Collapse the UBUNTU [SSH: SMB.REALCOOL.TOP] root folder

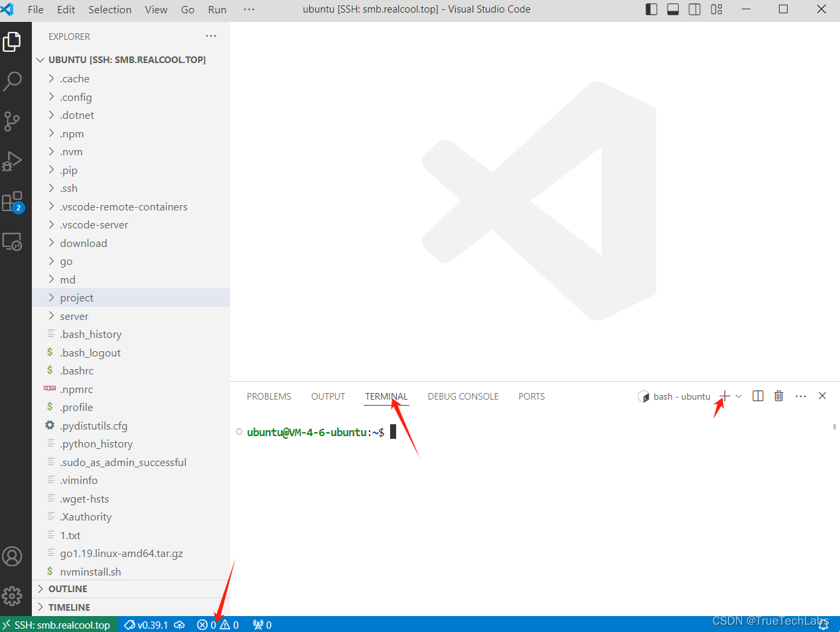coord(131,60)
